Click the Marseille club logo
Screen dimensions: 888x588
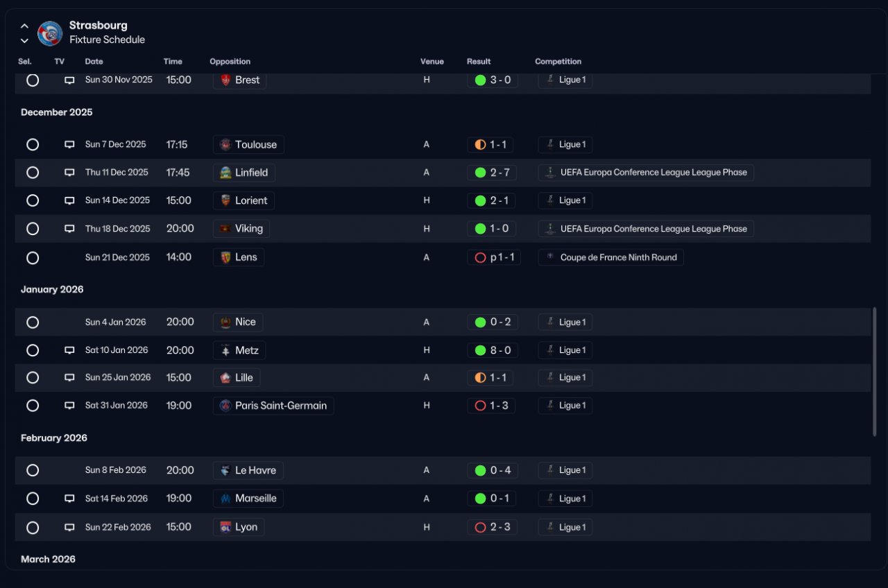pyautogui.click(x=225, y=499)
